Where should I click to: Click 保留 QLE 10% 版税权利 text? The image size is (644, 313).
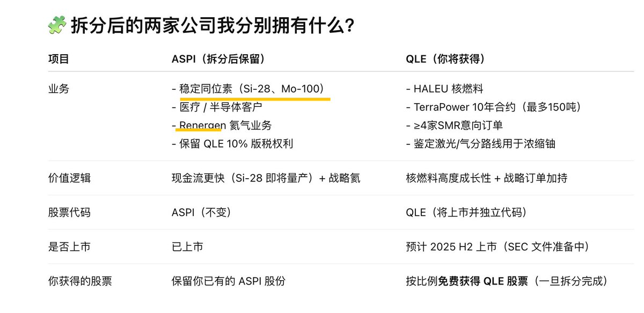pos(232,144)
